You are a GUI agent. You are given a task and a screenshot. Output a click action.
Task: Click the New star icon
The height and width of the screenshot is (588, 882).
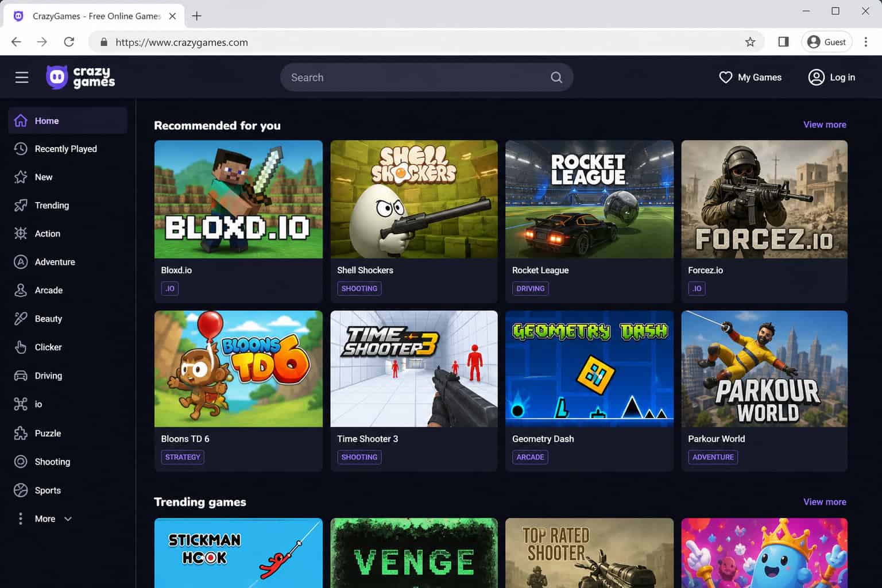pos(21,177)
